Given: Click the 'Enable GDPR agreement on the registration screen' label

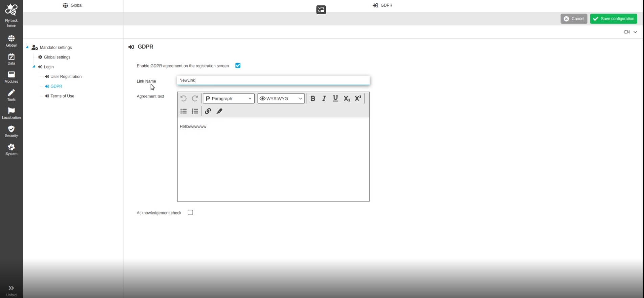Looking at the screenshot, I should pyautogui.click(x=183, y=66).
